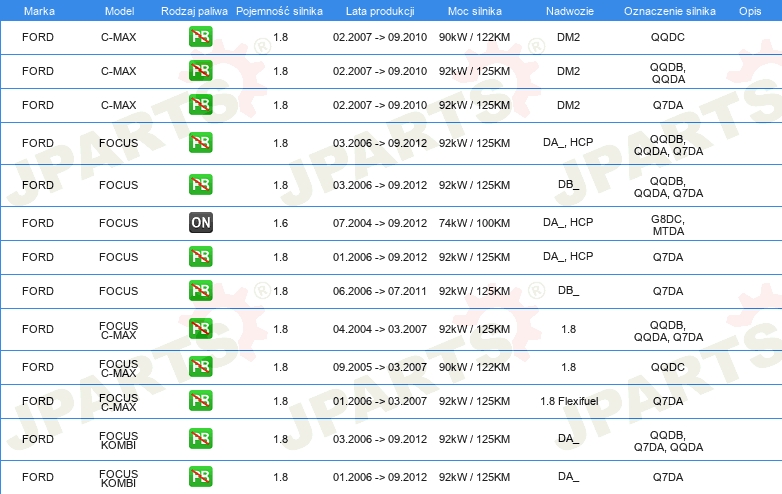
Task: Select the 'DB_' body cell in 06.2006 row
Action: coord(569,291)
